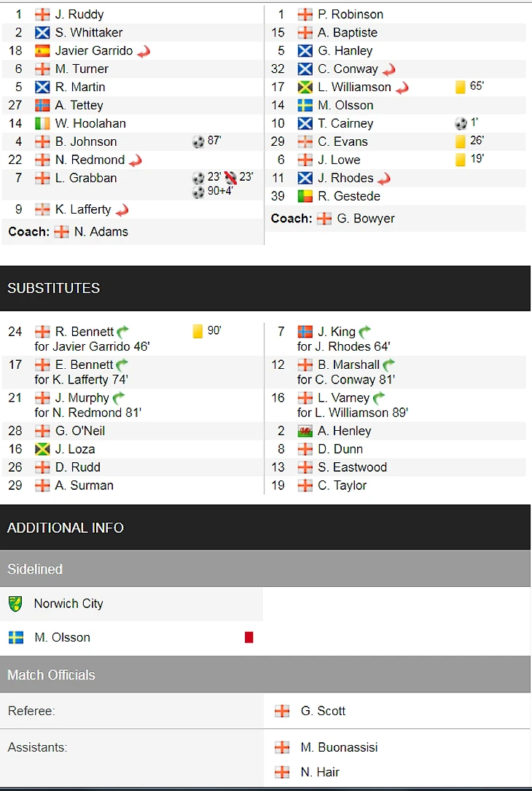This screenshot has width=532, height=791.
Task: Click the goal ball icon beside B. Johnson
Action: [198, 141]
